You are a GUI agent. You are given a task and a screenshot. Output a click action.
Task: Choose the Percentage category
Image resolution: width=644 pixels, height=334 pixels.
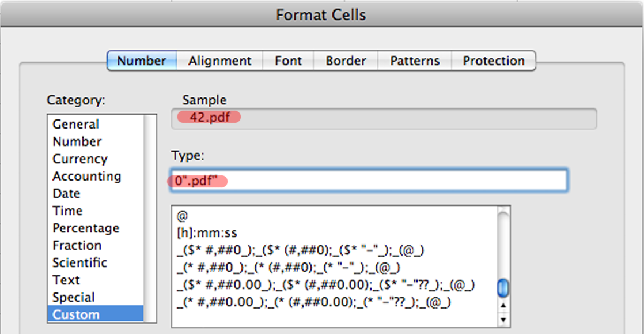(85, 228)
